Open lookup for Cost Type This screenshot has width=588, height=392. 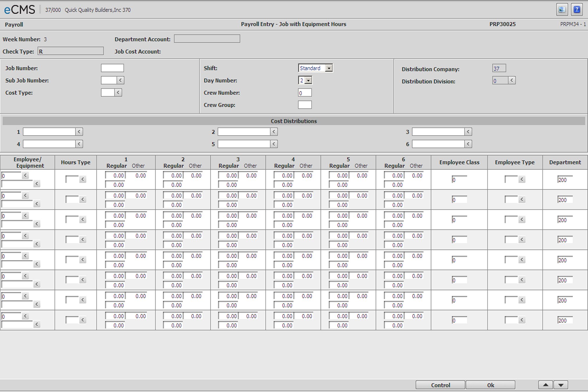click(118, 93)
